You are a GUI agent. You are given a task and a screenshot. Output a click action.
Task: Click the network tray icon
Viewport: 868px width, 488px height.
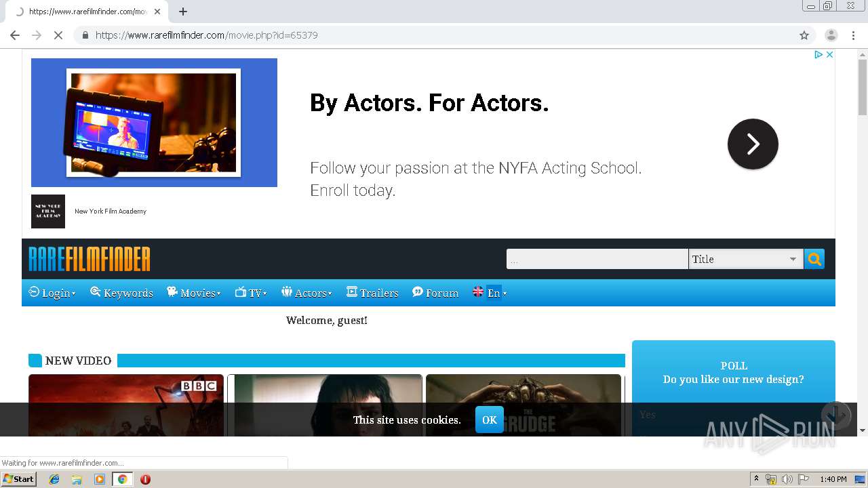click(770, 479)
